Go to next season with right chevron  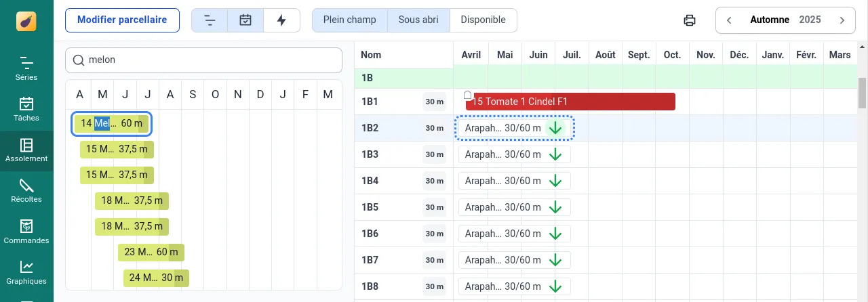point(842,20)
